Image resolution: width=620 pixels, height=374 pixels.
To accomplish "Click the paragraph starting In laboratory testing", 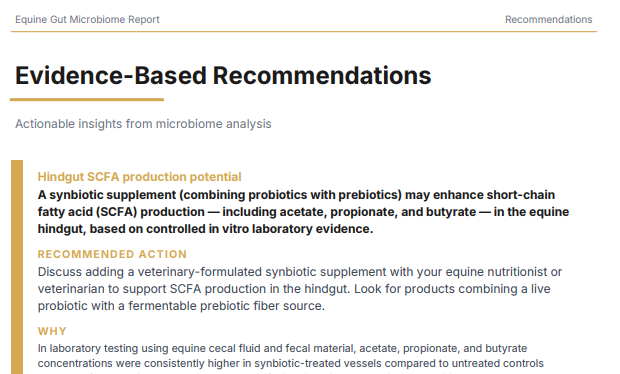I will [x=291, y=358].
